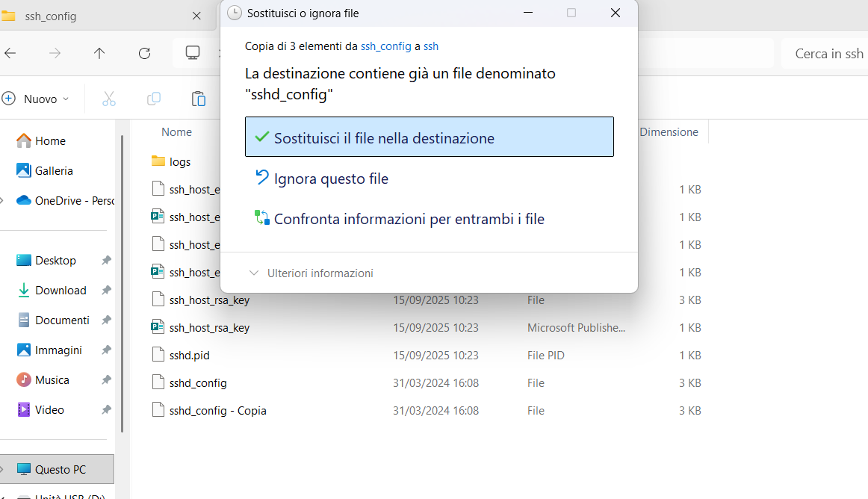Screen dimensions: 868x499
Task: Select Sostituisci il file nella destinazione
Action: pyautogui.click(x=429, y=137)
